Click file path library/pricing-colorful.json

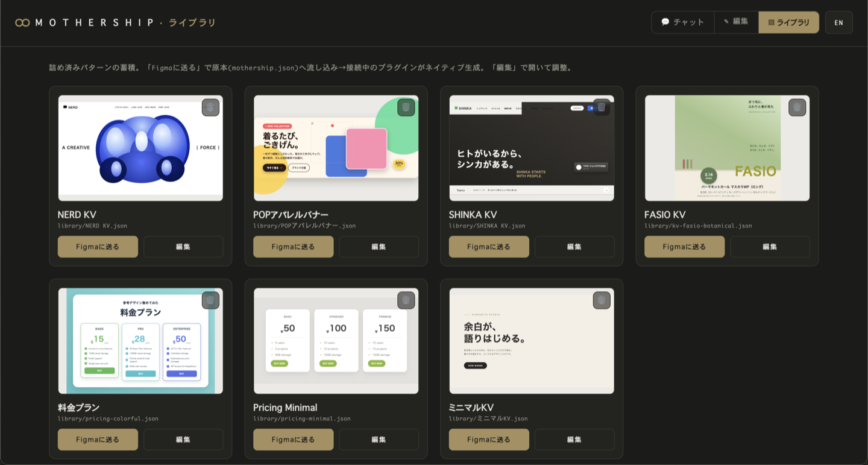tap(108, 419)
